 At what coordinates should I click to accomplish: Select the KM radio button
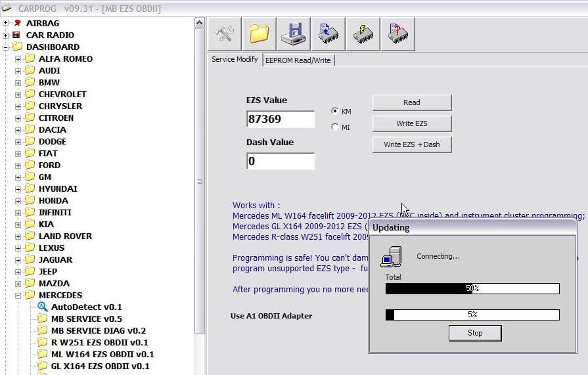(x=335, y=111)
